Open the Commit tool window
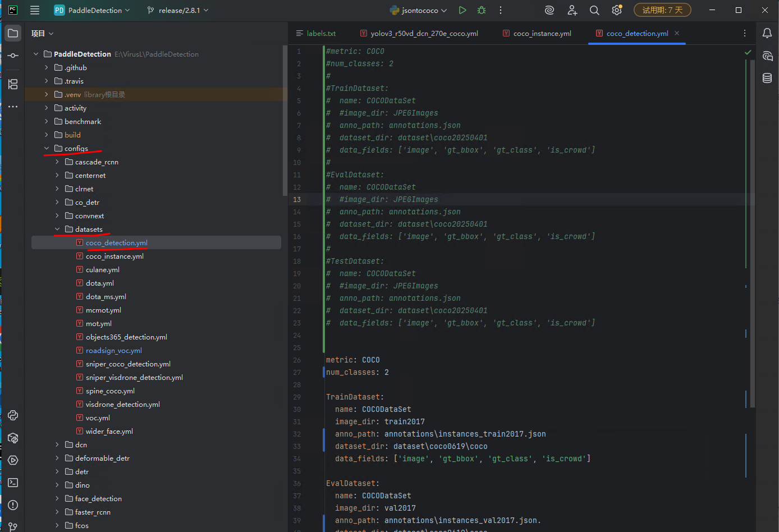 point(13,56)
